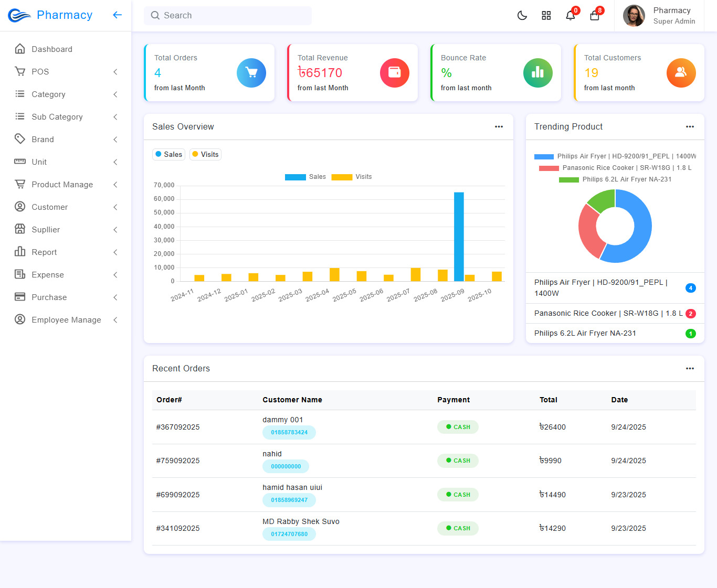Click blue Philips Air Fryer legend swatch

point(544,156)
